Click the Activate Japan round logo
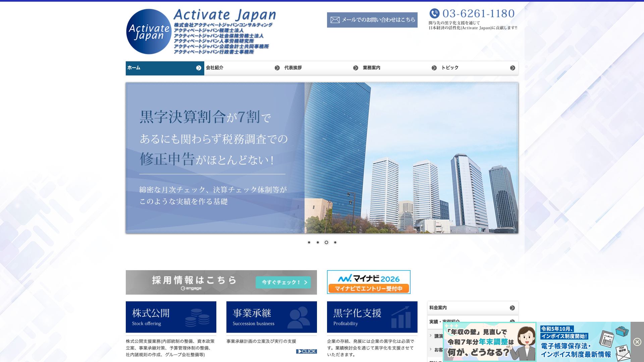The image size is (644, 362). click(x=149, y=32)
